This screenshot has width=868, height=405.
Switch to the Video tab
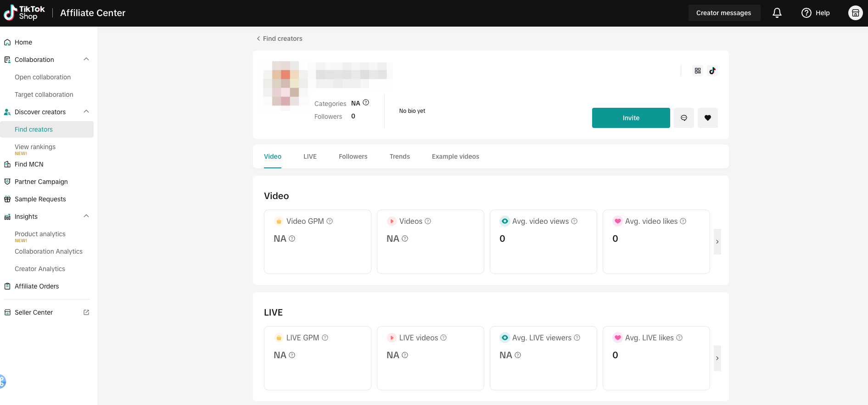[273, 156]
